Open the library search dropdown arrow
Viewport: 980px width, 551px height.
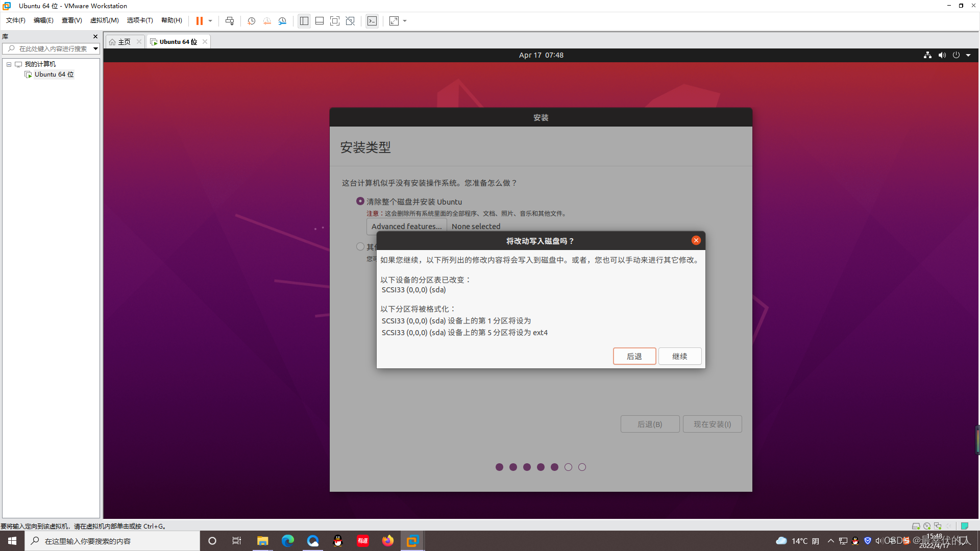(95, 48)
